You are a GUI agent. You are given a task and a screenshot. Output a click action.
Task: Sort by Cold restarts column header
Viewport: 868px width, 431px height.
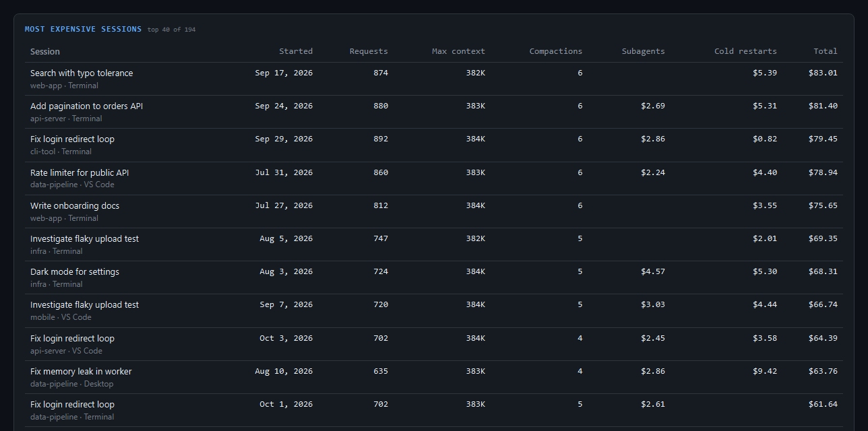coord(745,51)
